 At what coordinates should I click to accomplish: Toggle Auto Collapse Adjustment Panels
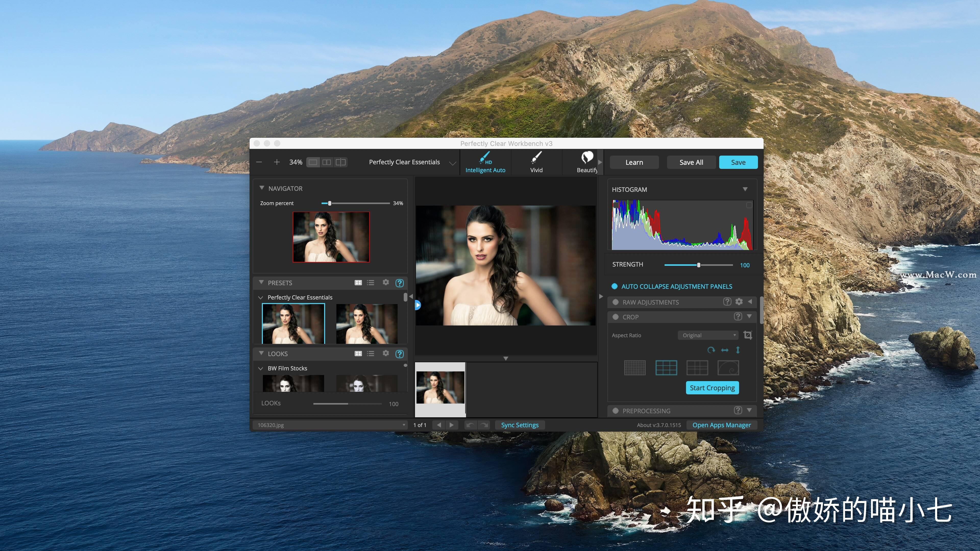coord(614,286)
